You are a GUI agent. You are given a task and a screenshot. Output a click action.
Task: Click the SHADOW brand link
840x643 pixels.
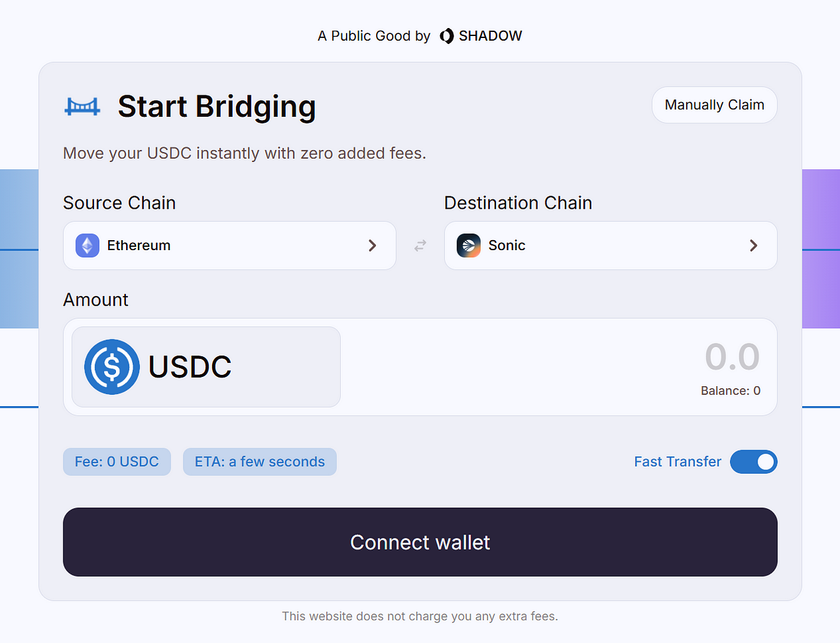pos(490,36)
